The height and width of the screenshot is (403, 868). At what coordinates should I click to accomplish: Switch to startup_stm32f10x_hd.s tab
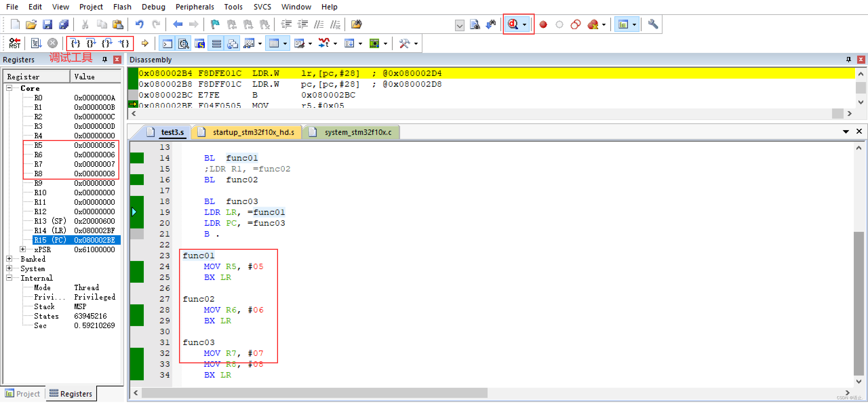coord(253,132)
